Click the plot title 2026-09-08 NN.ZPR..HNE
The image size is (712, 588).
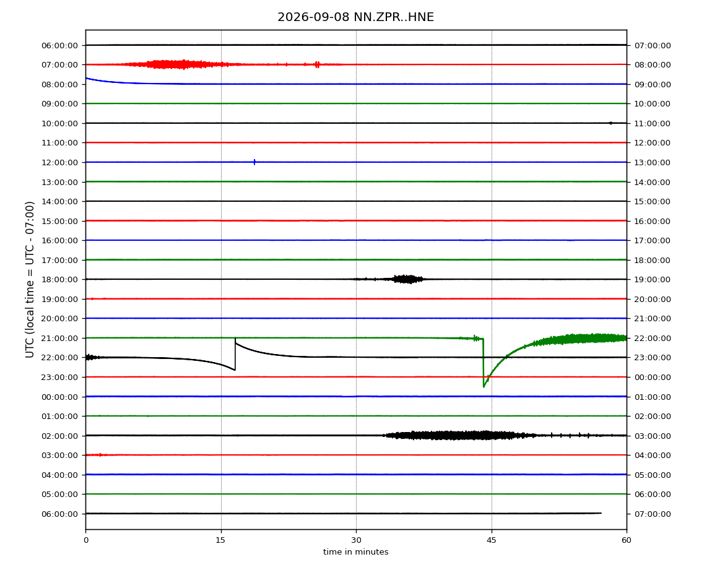(355, 17)
